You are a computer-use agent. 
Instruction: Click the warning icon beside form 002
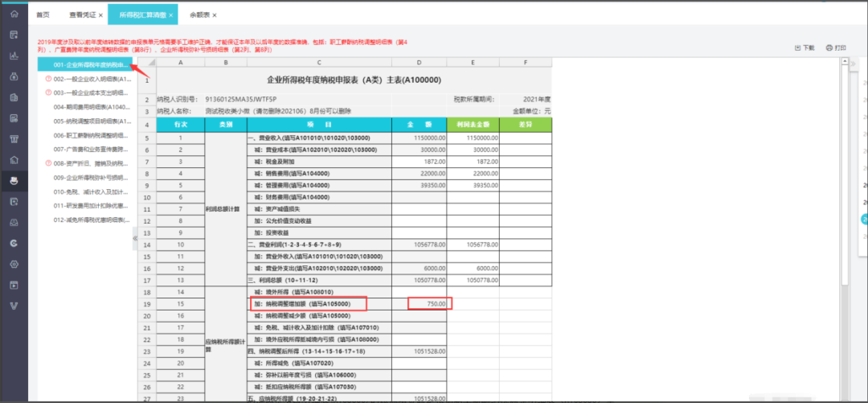tap(48, 79)
